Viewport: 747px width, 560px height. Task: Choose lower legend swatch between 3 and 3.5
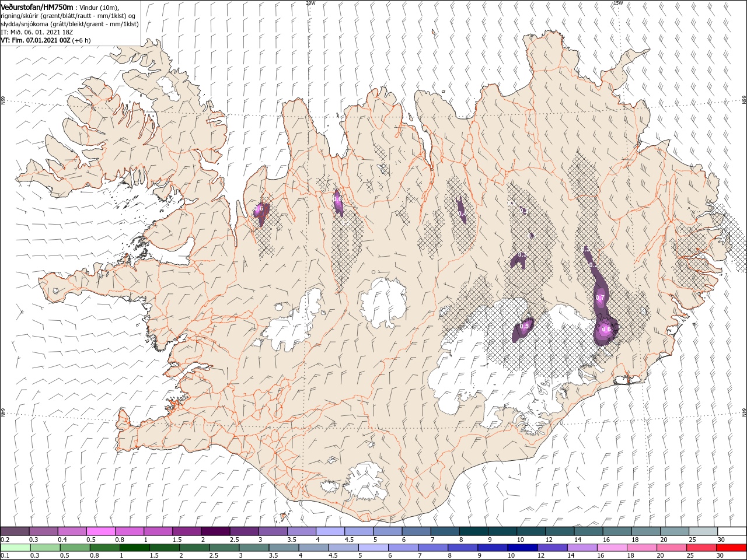254,548
